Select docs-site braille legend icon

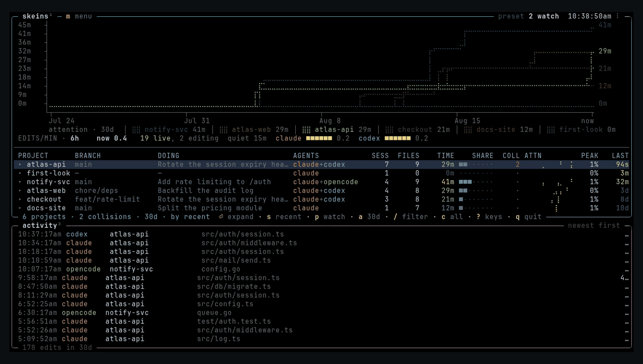coord(468,130)
